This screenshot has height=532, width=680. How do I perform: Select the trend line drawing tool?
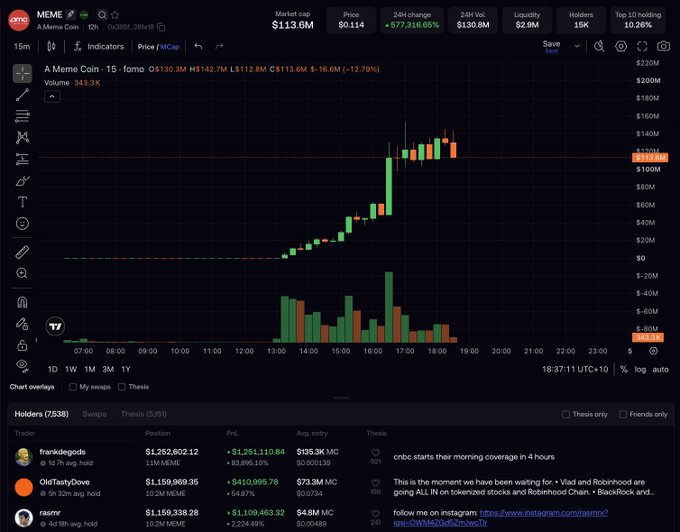click(22, 95)
